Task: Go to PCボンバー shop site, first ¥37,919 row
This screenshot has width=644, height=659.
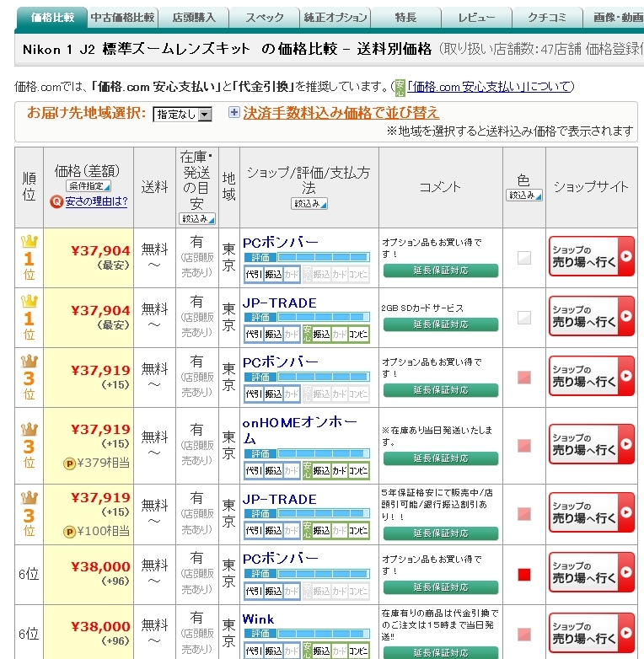Action: click(x=592, y=376)
